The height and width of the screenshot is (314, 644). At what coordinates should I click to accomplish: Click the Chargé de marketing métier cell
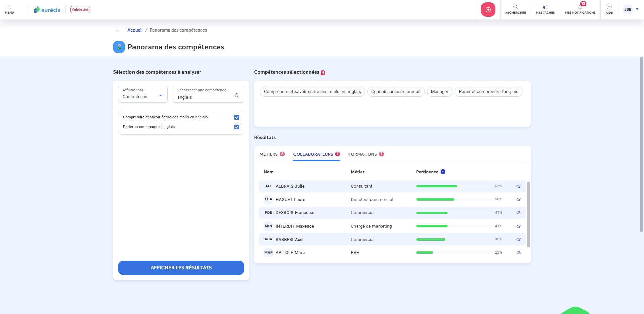[x=371, y=226]
